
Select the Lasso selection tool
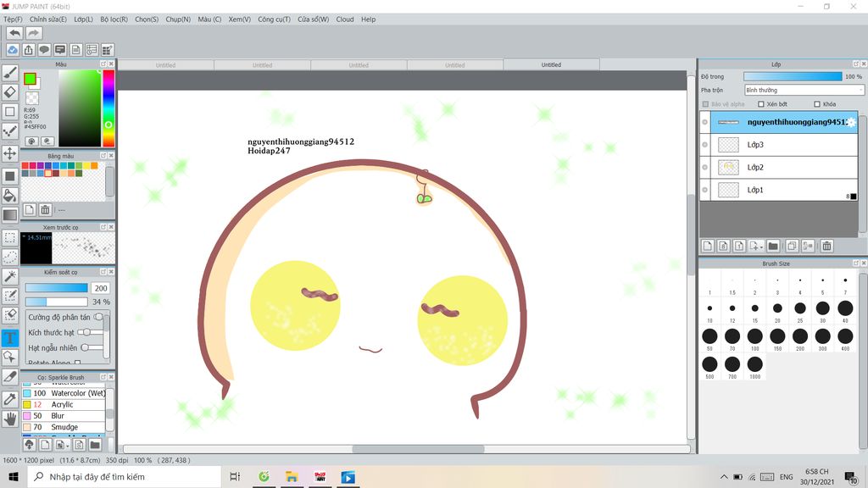[10, 257]
